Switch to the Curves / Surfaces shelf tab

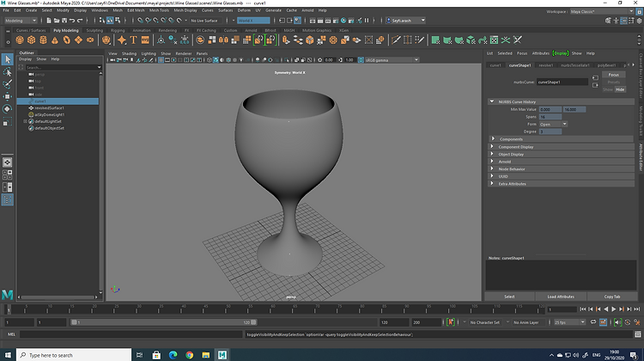[31, 30]
